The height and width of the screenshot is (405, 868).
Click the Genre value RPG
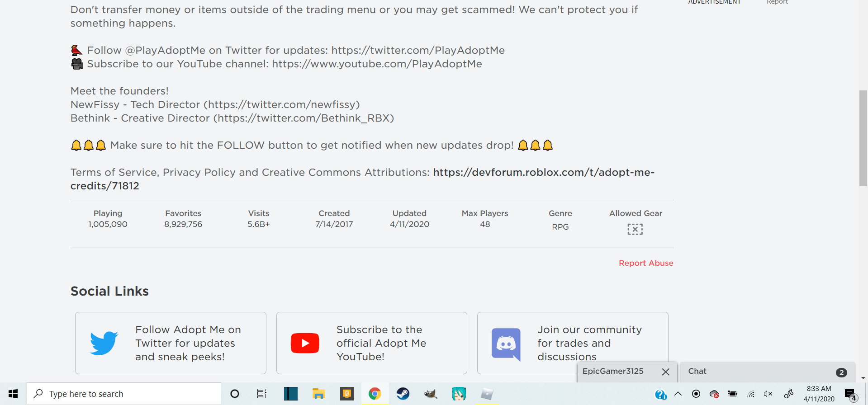point(560,227)
